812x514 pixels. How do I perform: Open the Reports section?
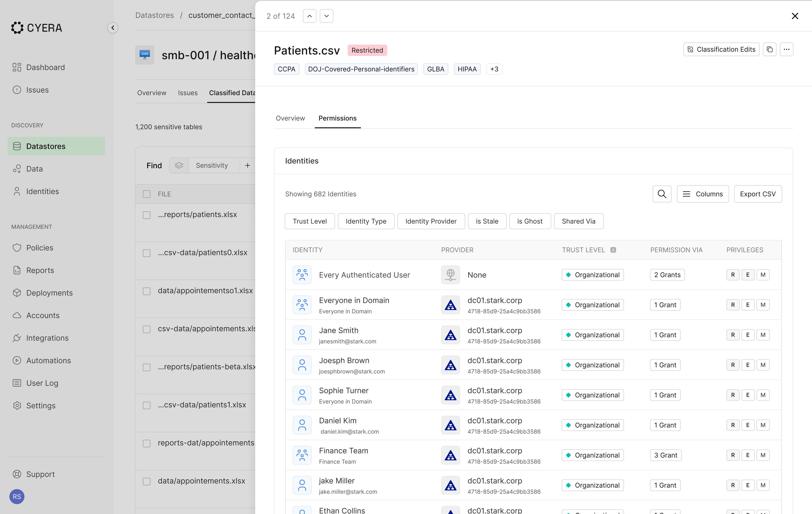click(x=40, y=270)
